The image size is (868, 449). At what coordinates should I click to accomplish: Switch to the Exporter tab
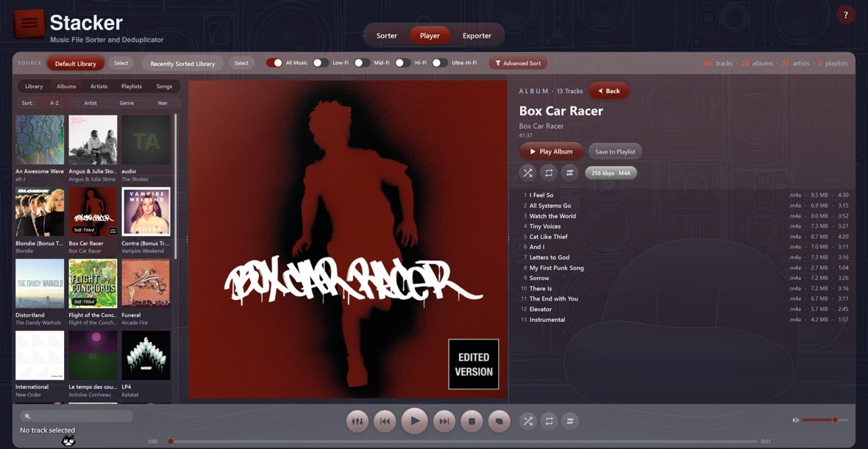[477, 35]
